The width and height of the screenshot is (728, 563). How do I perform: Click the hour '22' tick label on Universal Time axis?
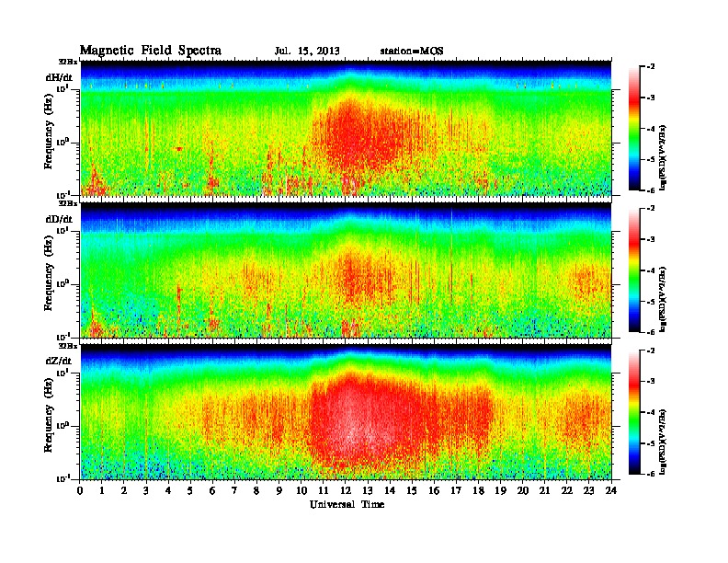click(x=567, y=491)
